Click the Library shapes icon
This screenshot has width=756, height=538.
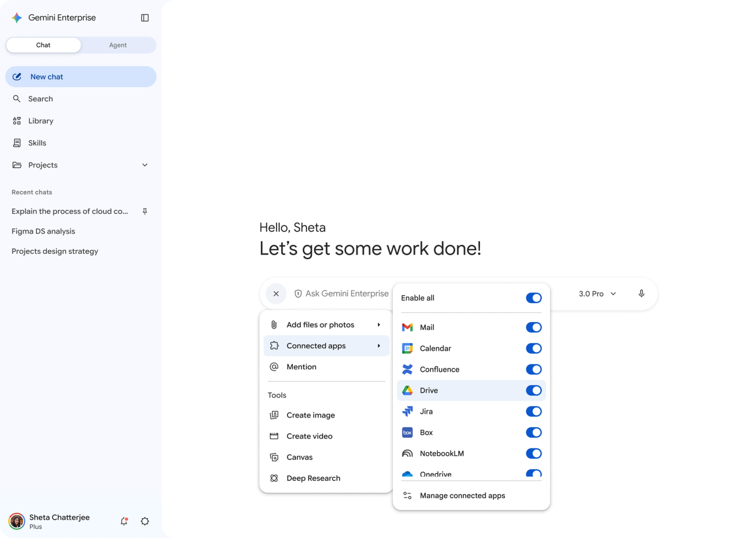(17, 121)
